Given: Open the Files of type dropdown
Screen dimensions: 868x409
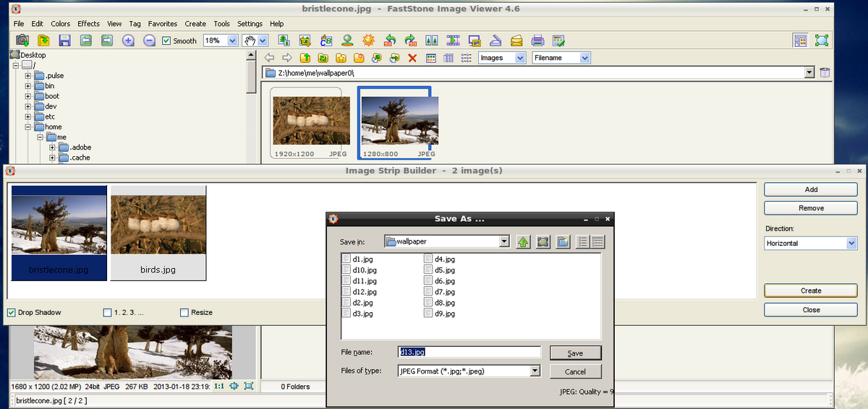Looking at the screenshot, I should click(x=535, y=371).
